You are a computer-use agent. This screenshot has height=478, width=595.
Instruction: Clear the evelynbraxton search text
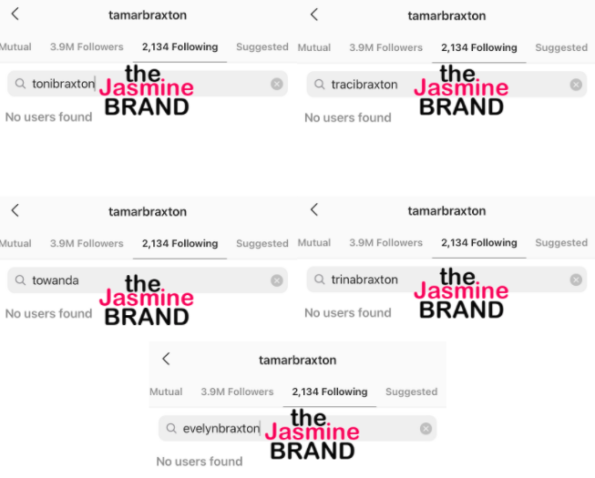click(x=426, y=429)
